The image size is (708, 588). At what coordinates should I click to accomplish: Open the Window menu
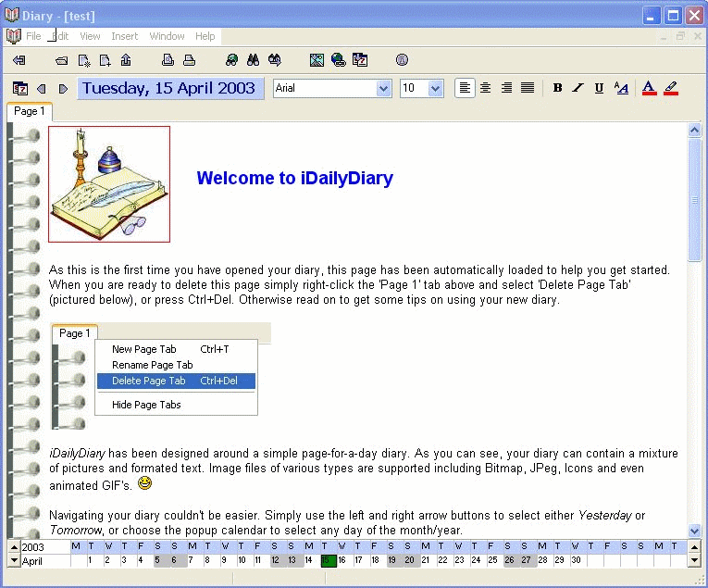tap(167, 36)
